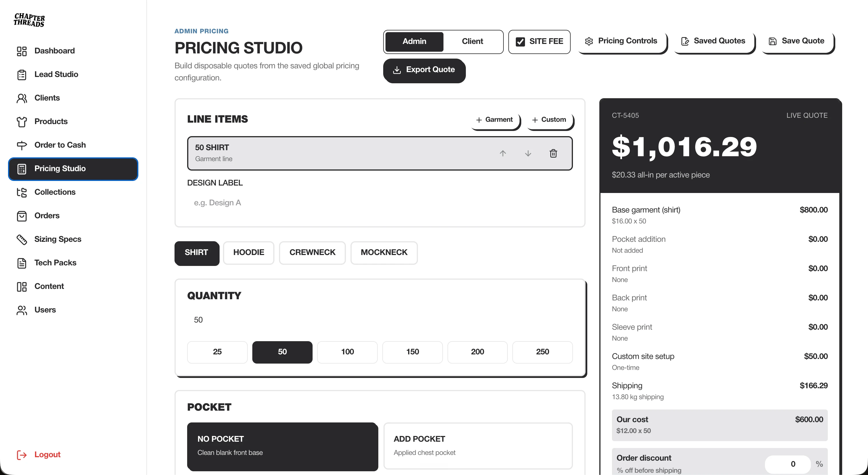Open Tech Packs label in the sidebar
Viewport: 868px width, 475px height.
click(x=55, y=262)
